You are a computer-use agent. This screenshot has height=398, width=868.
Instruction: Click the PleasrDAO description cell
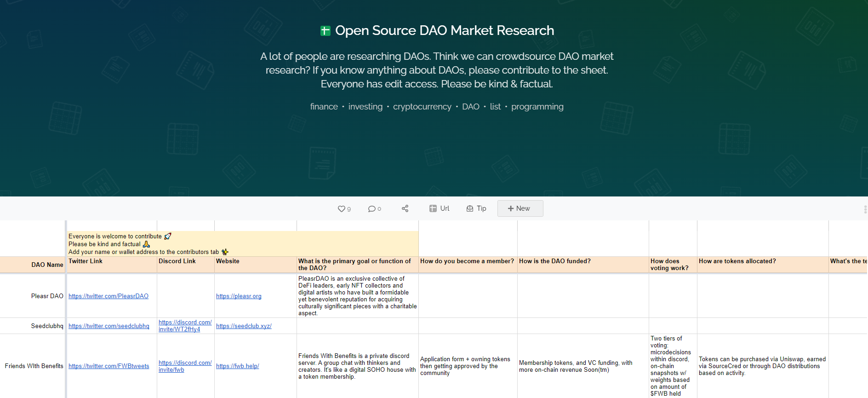(358, 296)
